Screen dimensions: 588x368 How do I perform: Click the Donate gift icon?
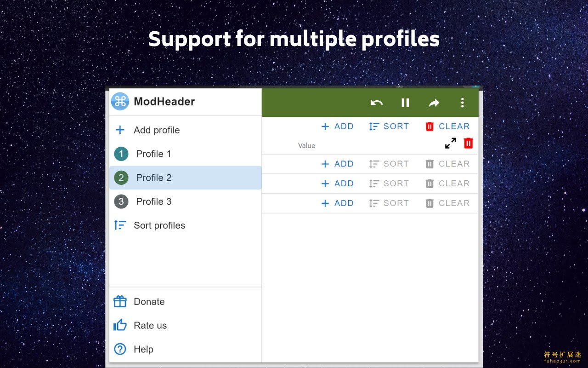pos(120,301)
